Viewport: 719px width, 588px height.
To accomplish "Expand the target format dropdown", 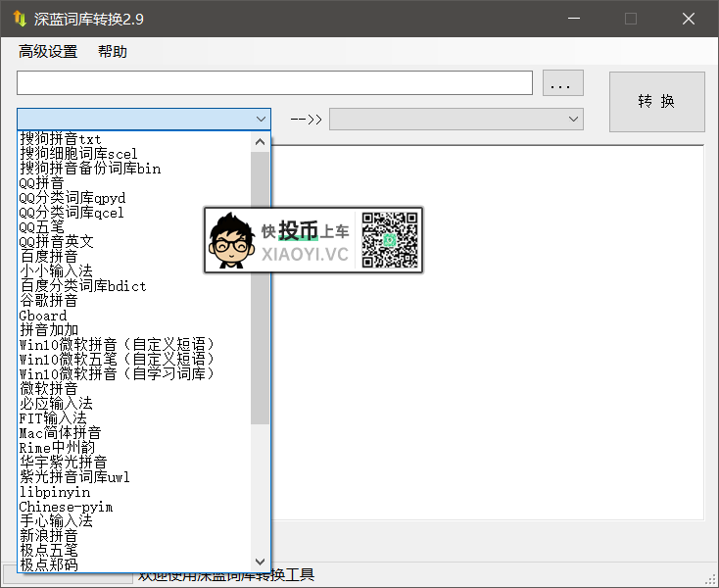I will coord(573,120).
